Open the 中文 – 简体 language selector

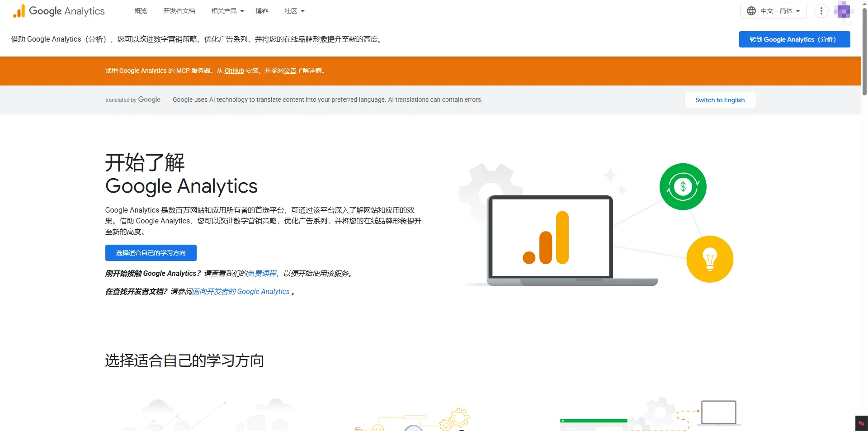pyautogui.click(x=774, y=11)
